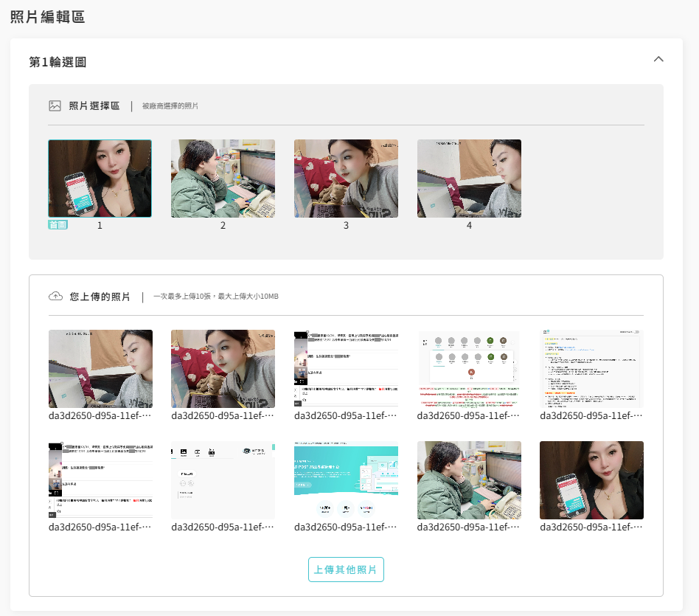Select chosen photo number 4 with laptop
Screen dimensions: 699x616
pyautogui.click(x=469, y=179)
